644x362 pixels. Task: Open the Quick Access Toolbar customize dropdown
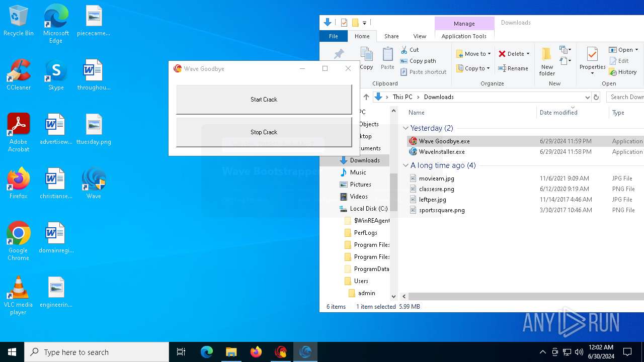coord(364,23)
